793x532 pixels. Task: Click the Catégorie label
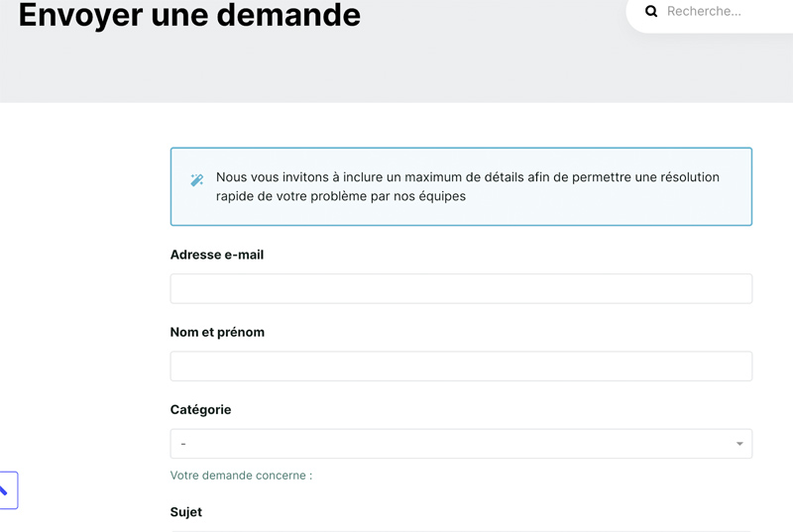click(x=201, y=410)
